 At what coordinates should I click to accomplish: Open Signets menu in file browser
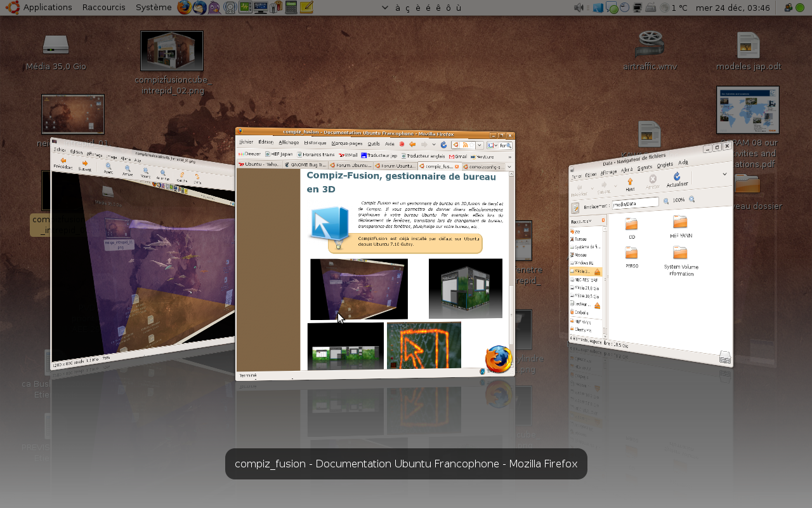click(x=645, y=168)
